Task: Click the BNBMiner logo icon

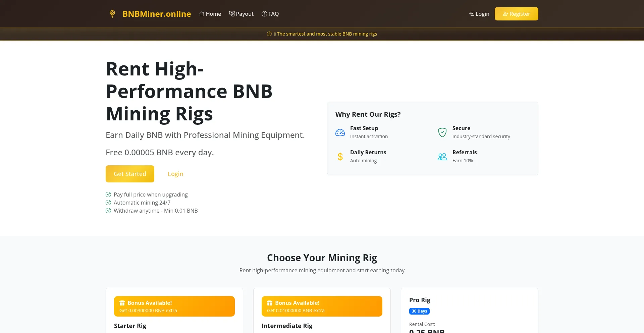Action: pyautogui.click(x=112, y=14)
